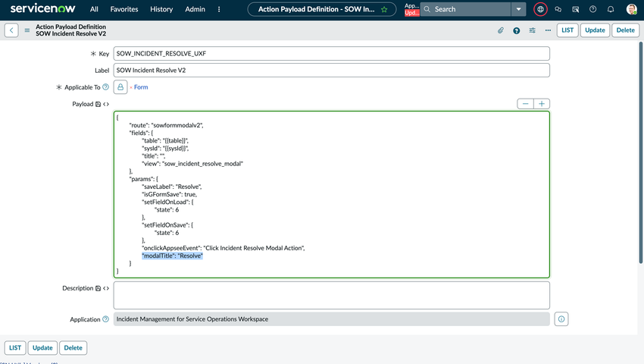Click the Description save icon
The height and width of the screenshot is (364, 644).
coord(98,288)
